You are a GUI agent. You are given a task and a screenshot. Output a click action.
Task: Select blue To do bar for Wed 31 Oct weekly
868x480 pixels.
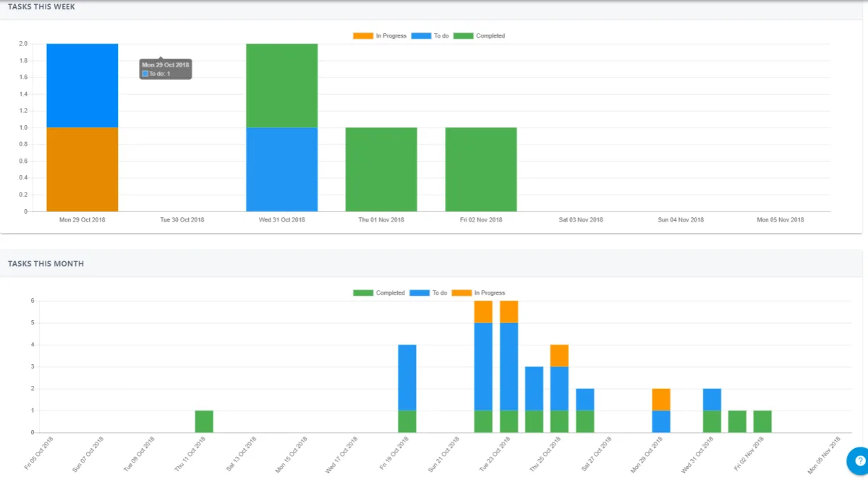point(282,169)
